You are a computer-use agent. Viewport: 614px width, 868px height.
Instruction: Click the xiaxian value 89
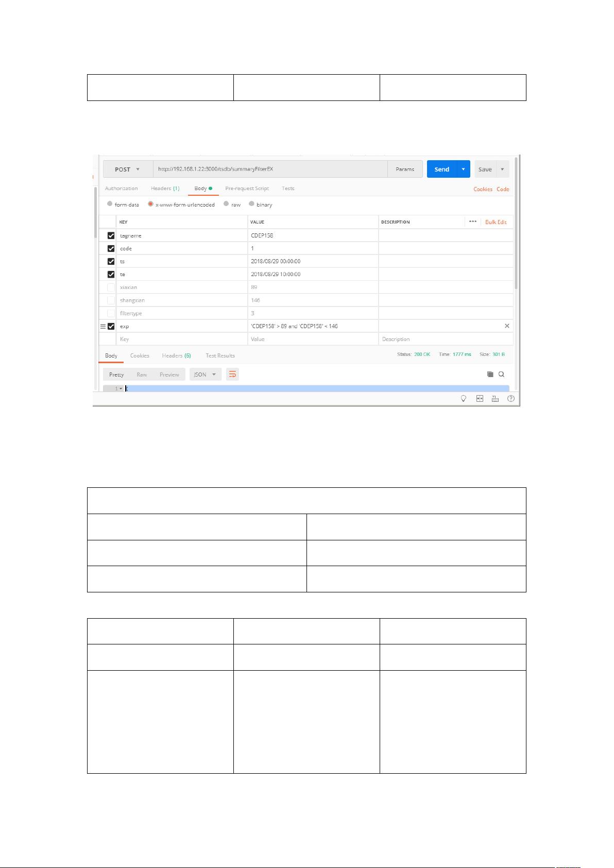pos(254,287)
